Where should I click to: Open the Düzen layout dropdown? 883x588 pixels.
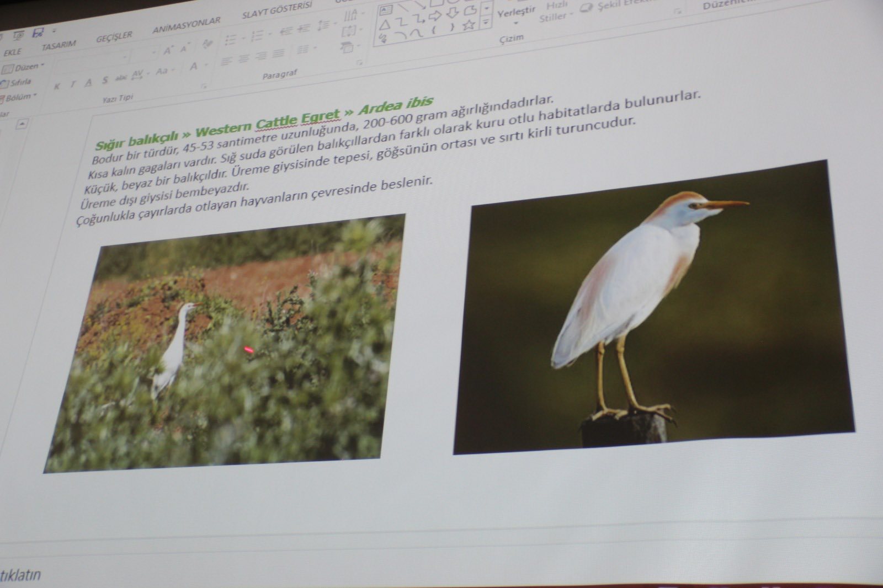[x=24, y=67]
